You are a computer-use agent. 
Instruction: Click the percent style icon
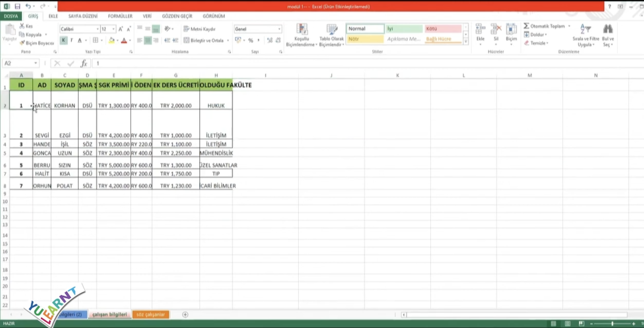250,40
